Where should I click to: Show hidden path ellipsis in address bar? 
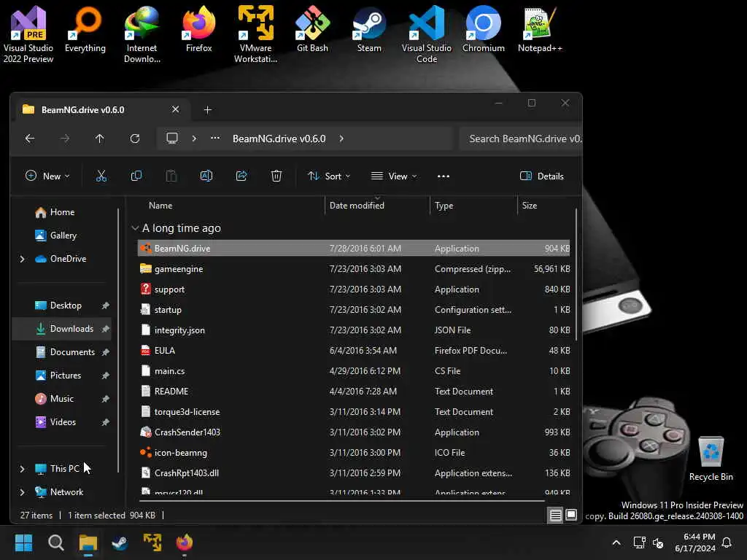pyautogui.click(x=215, y=138)
